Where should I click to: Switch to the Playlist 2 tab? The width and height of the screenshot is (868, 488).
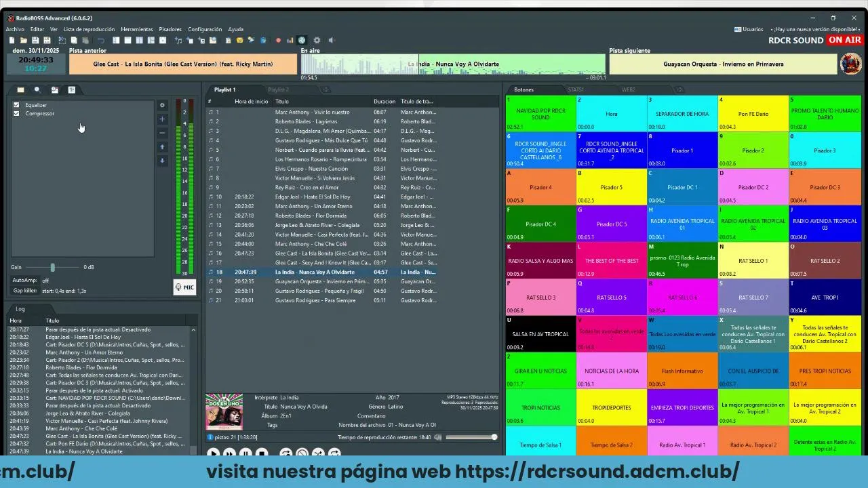(278, 89)
